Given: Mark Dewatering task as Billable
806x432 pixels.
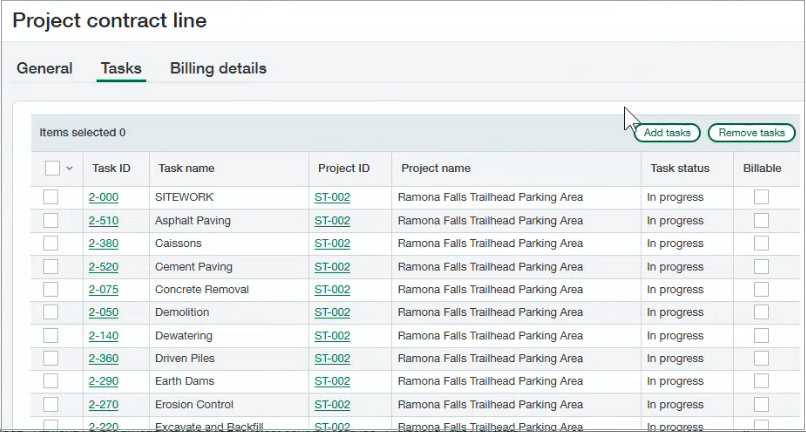Looking at the screenshot, I should (x=761, y=336).
